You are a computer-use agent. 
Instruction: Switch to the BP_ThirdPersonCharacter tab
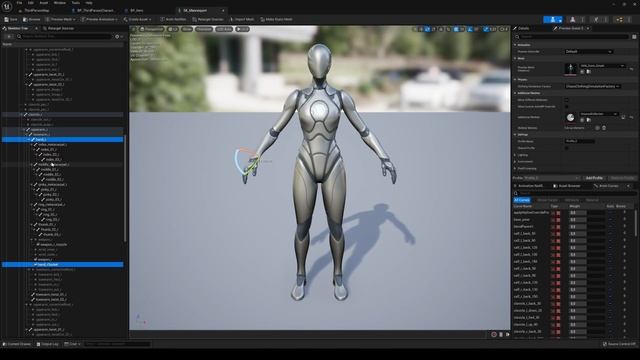92,10
